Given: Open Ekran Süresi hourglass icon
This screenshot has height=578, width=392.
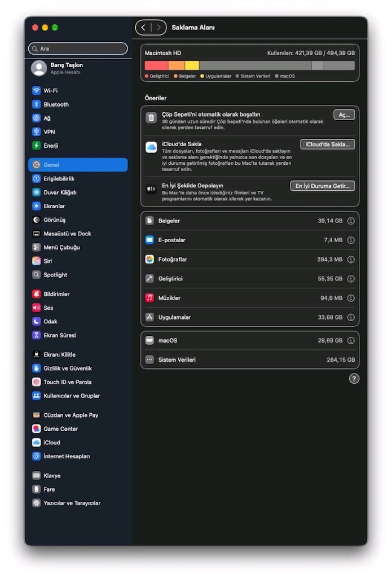Looking at the screenshot, I should click(x=36, y=335).
